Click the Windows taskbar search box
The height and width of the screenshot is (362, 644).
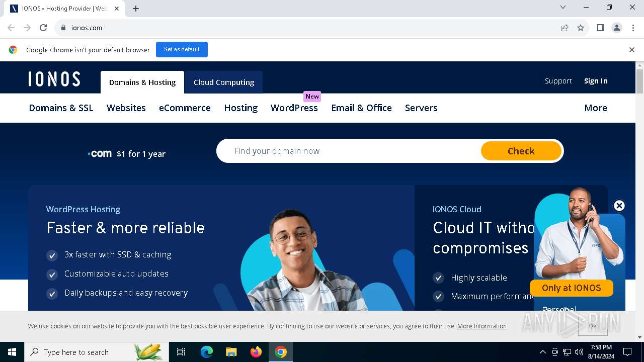96,352
